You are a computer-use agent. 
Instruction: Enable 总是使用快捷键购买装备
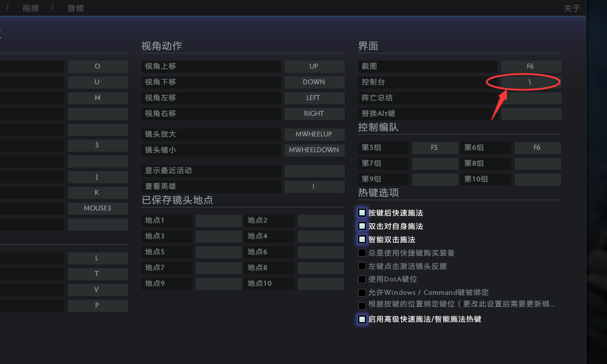[362, 252]
